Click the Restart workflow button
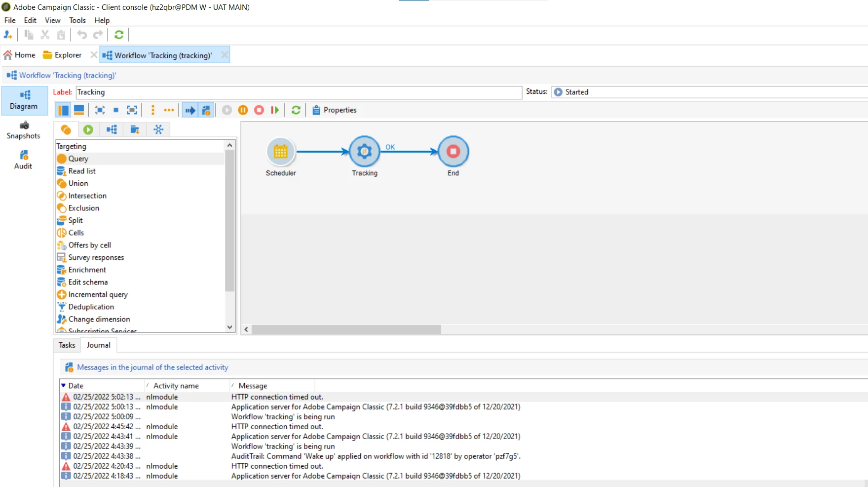Image resolution: width=868 pixels, height=487 pixels. tap(275, 110)
